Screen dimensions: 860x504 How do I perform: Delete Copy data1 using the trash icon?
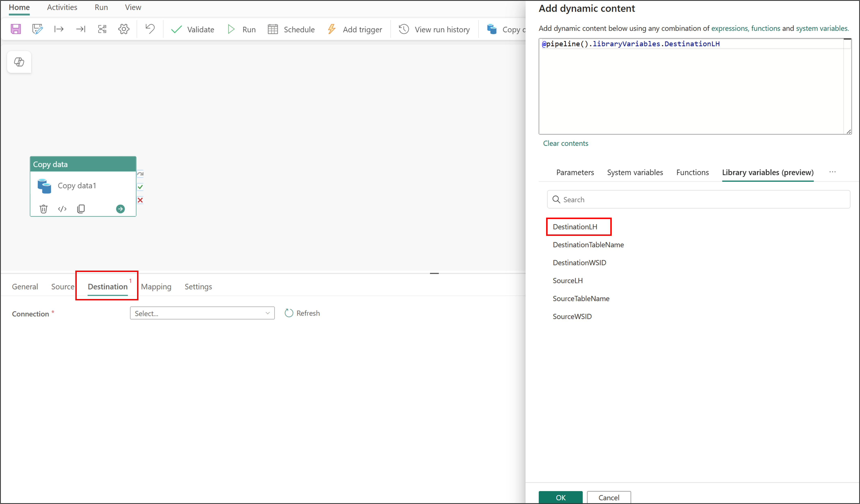43,209
